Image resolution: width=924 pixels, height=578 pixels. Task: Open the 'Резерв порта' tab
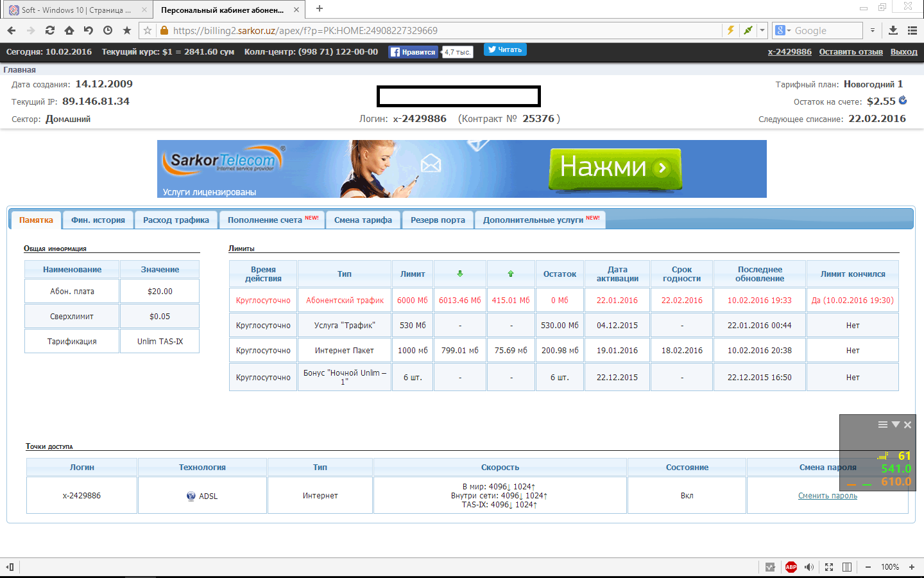pos(438,220)
